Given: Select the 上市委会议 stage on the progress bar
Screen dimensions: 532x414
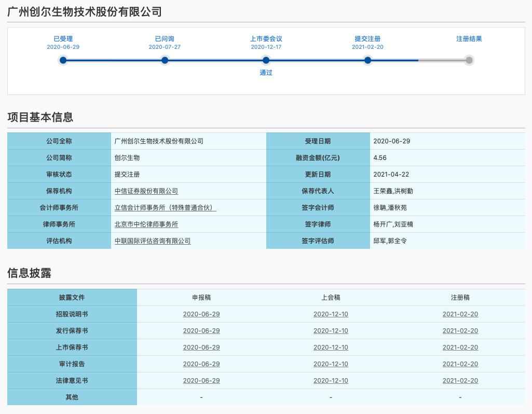Looking at the screenshot, I should 266,60.
